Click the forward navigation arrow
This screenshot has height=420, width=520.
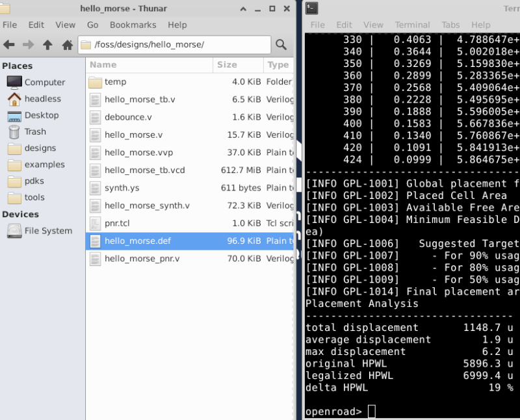pos(28,45)
